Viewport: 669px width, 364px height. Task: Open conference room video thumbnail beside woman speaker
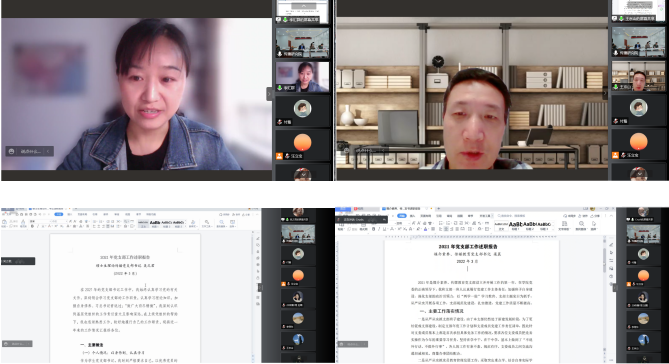pyautogui.click(x=302, y=43)
